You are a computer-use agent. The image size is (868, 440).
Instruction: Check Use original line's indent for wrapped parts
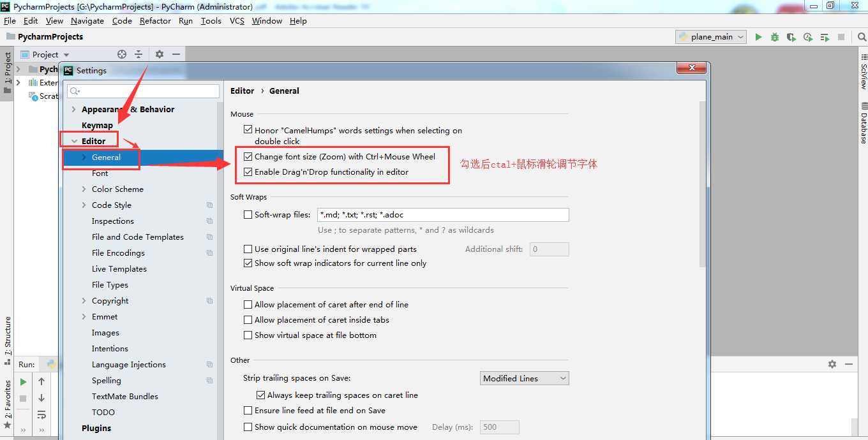(x=248, y=249)
